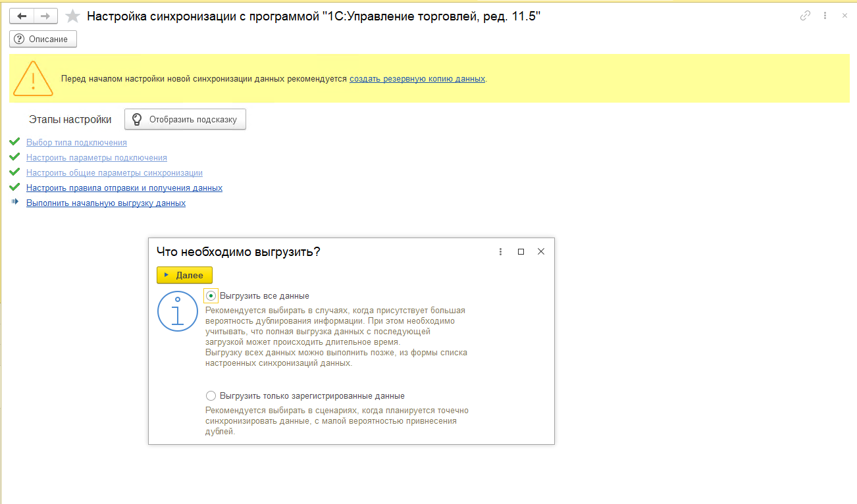Open the Описание help button
The image size is (857, 504).
click(43, 39)
